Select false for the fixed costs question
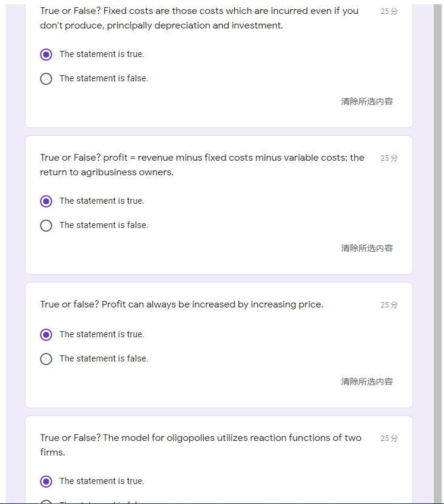 tap(46, 79)
